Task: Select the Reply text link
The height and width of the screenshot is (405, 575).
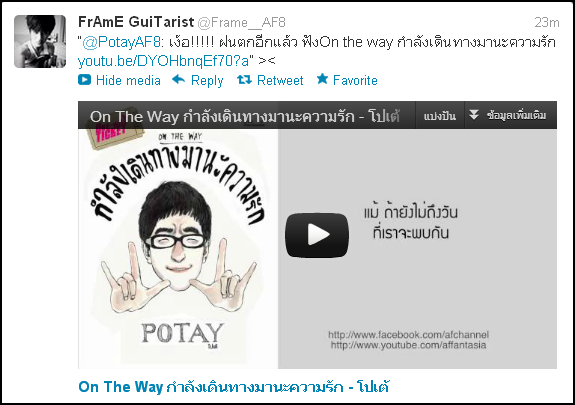Action: 207,81
